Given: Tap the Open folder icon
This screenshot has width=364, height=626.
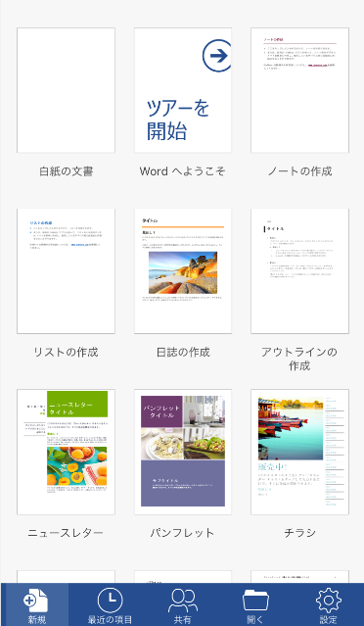Looking at the screenshot, I should (x=255, y=601).
